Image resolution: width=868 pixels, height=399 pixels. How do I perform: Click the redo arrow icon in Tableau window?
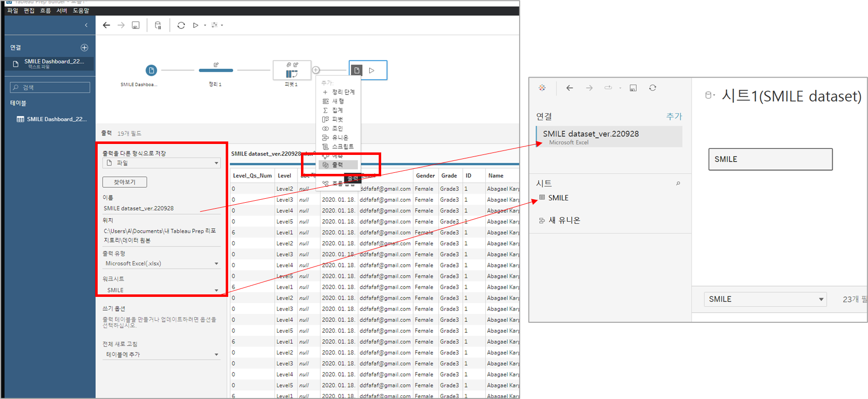(x=608, y=88)
